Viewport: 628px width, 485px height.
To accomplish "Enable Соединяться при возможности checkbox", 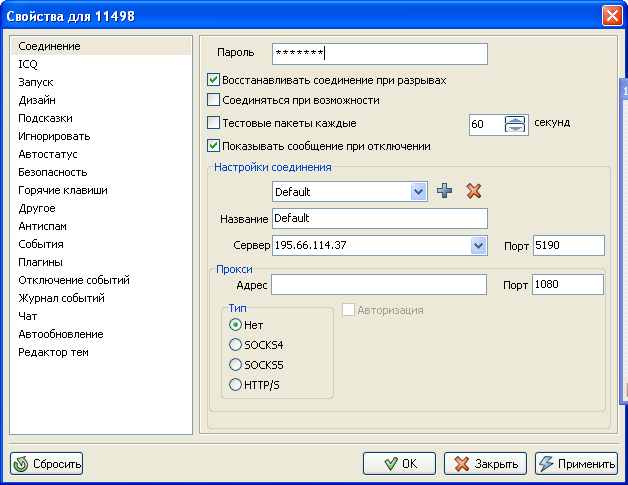I will point(213,100).
